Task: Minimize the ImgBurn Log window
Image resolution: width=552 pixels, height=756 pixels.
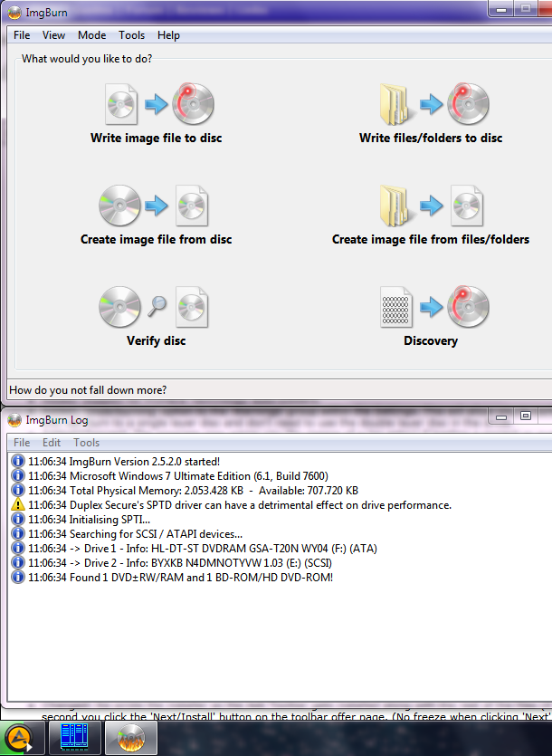Action: click(500, 416)
